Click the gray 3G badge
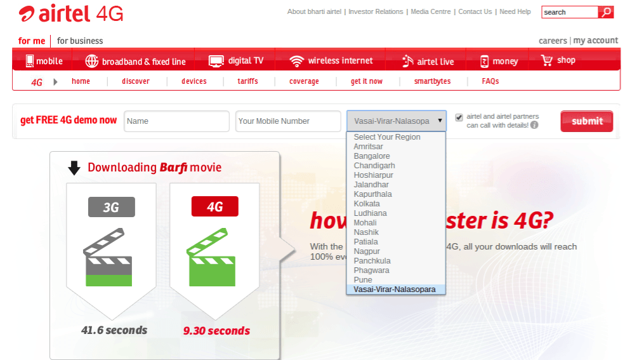Viewport: 644px width, 360px height. tap(111, 207)
